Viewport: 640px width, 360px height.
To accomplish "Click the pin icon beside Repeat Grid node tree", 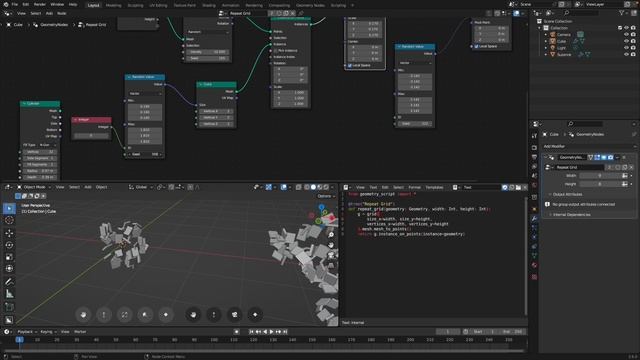I will point(301,13).
